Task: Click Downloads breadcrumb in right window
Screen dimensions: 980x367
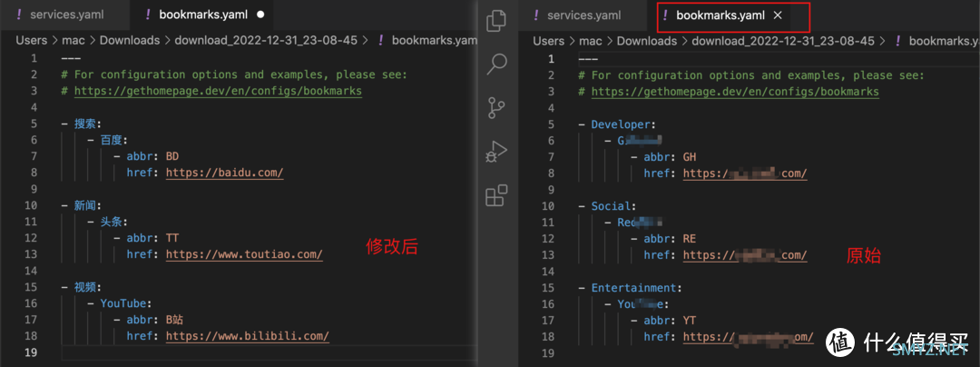Action: click(647, 41)
